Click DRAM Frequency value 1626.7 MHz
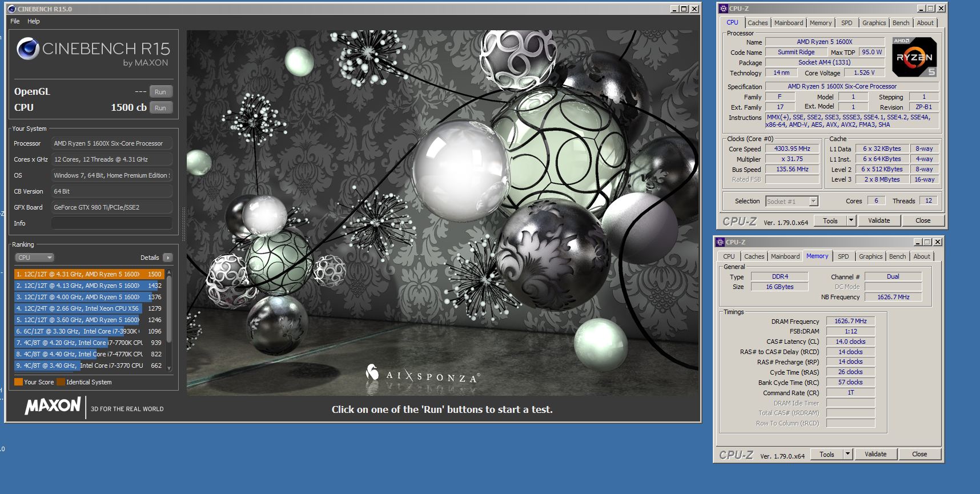Viewport: 980px width, 494px height. [x=851, y=321]
